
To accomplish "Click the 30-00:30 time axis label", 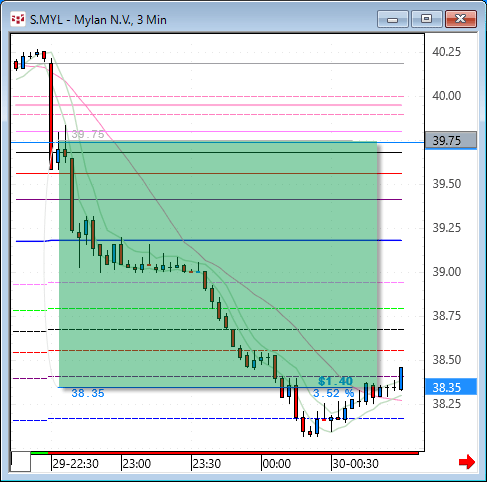I will coord(356,464).
